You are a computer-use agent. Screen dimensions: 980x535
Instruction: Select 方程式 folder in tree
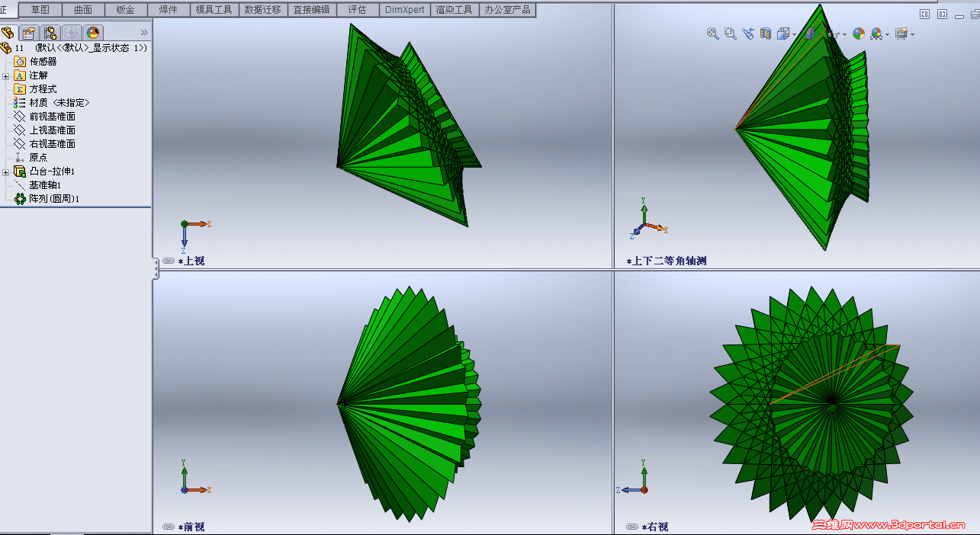click(36, 89)
